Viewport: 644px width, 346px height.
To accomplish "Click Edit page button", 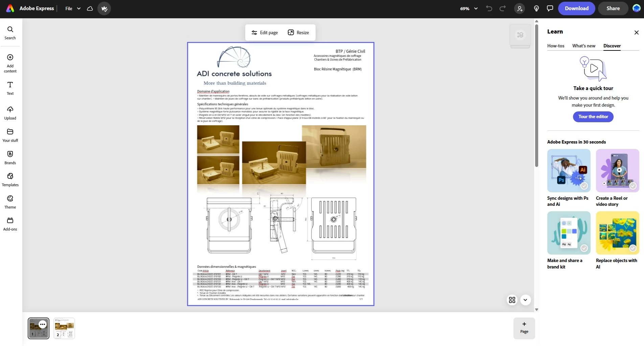I will pyautogui.click(x=264, y=33).
